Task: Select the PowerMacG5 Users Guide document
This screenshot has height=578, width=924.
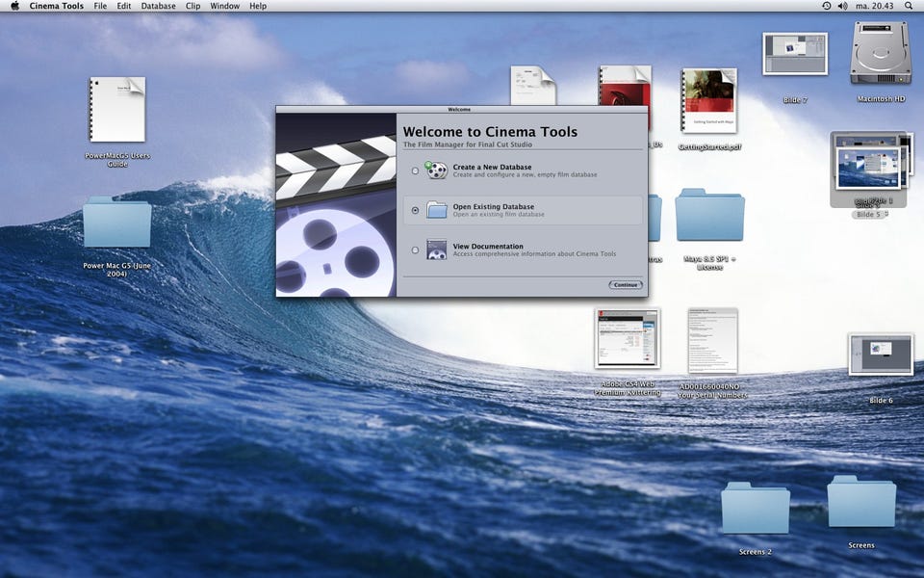Action: click(116, 110)
